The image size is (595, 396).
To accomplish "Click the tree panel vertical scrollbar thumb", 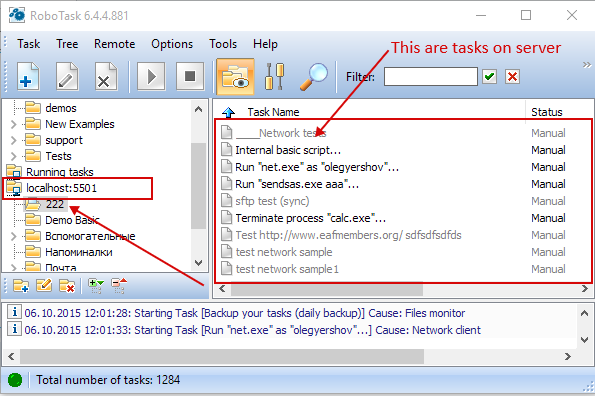I will pos(198,186).
